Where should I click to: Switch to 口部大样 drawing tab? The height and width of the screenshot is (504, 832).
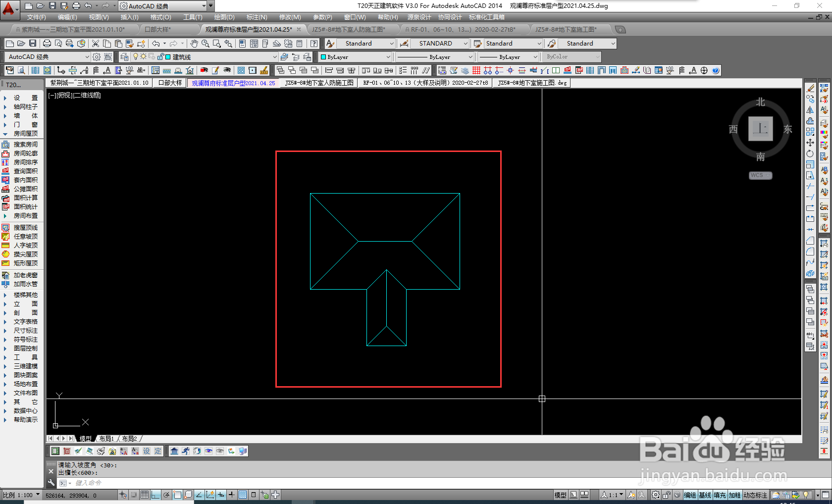[x=170, y=83]
